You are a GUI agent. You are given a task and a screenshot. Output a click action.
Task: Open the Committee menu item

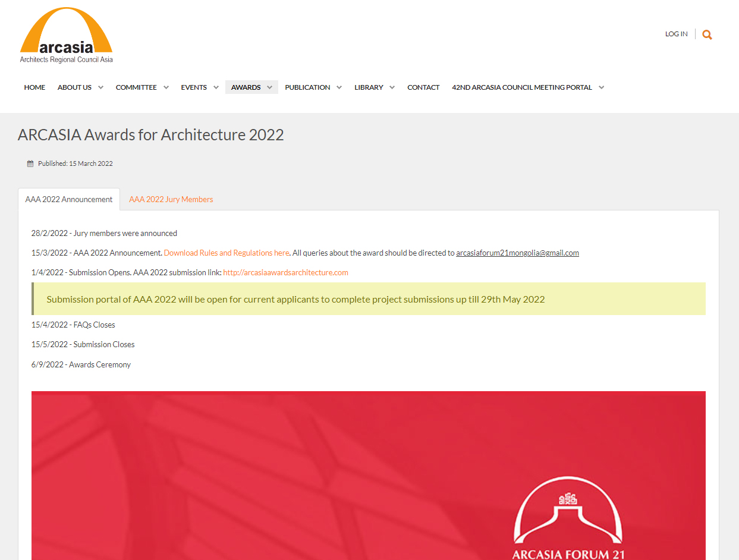[136, 87]
